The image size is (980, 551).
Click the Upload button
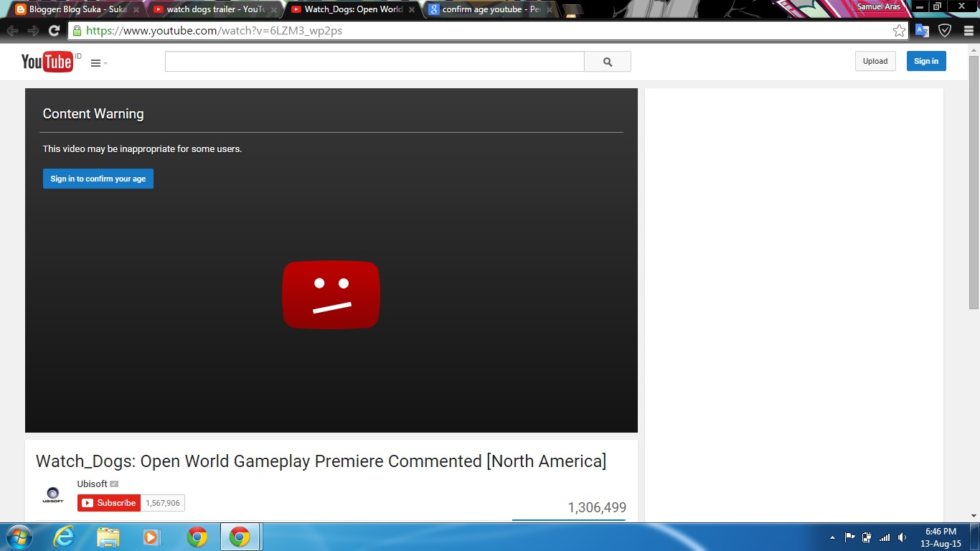[875, 61]
